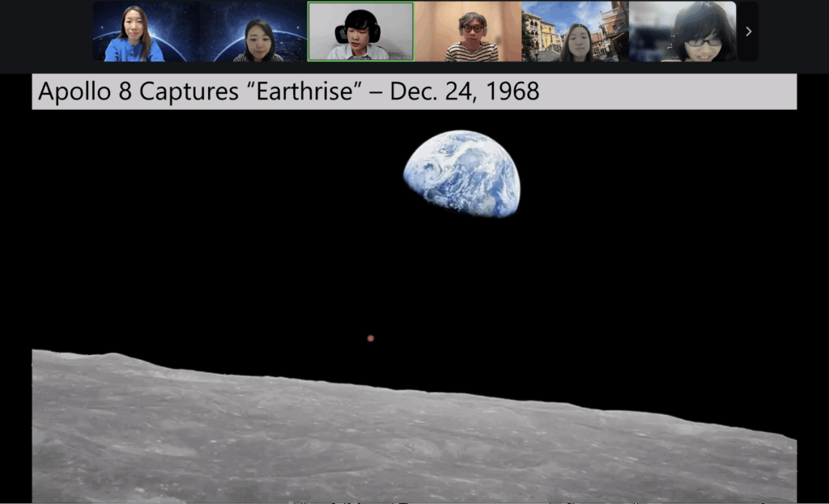Image resolution: width=829 pixels, height=504 pixels.
Task: Click the Earth in the shared slide
Action: click(x=462, y=173)
